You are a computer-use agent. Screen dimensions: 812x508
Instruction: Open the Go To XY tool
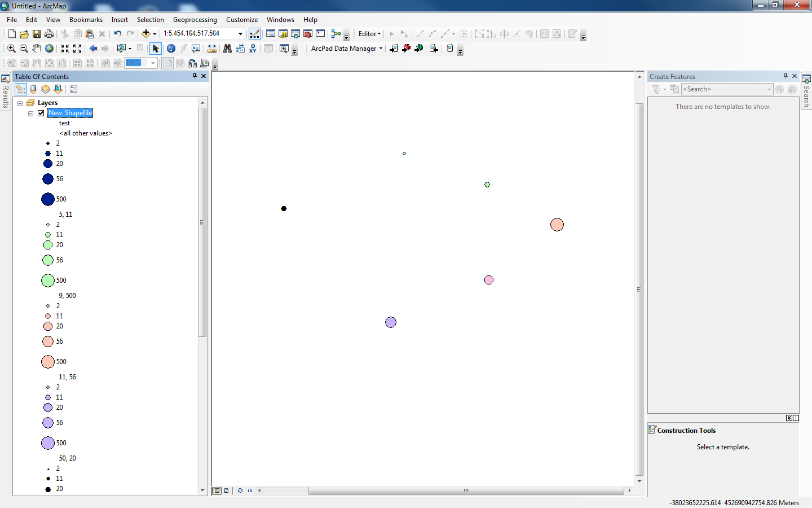[x=253, y=49]
